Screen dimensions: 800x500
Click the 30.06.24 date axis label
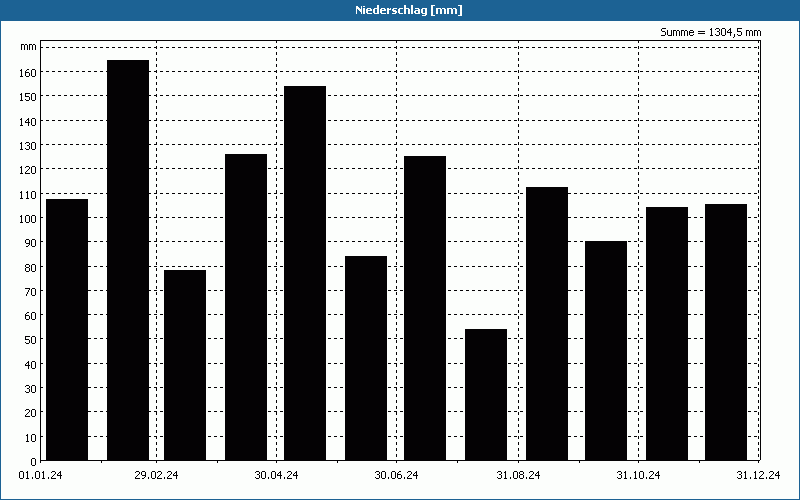(x=396, y=476)
